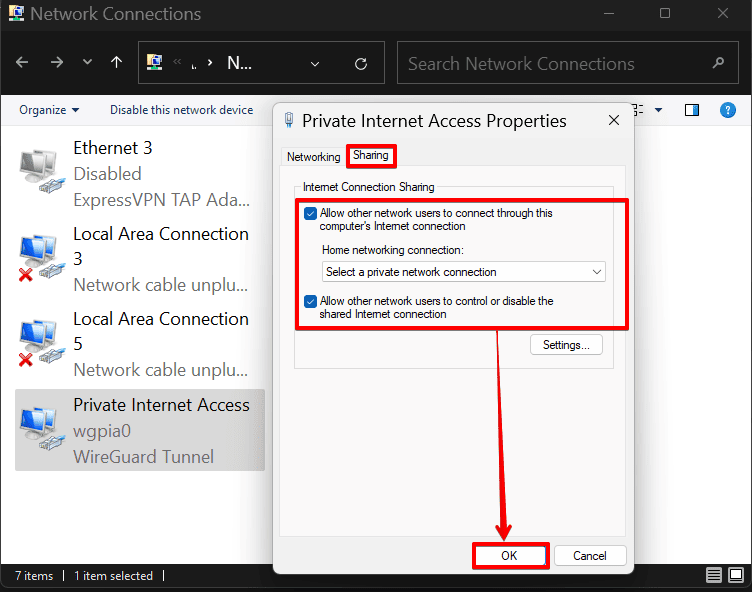Open the Help question mark icon
The width and height of the screenshot is (752, 592).
pos(728,110)
